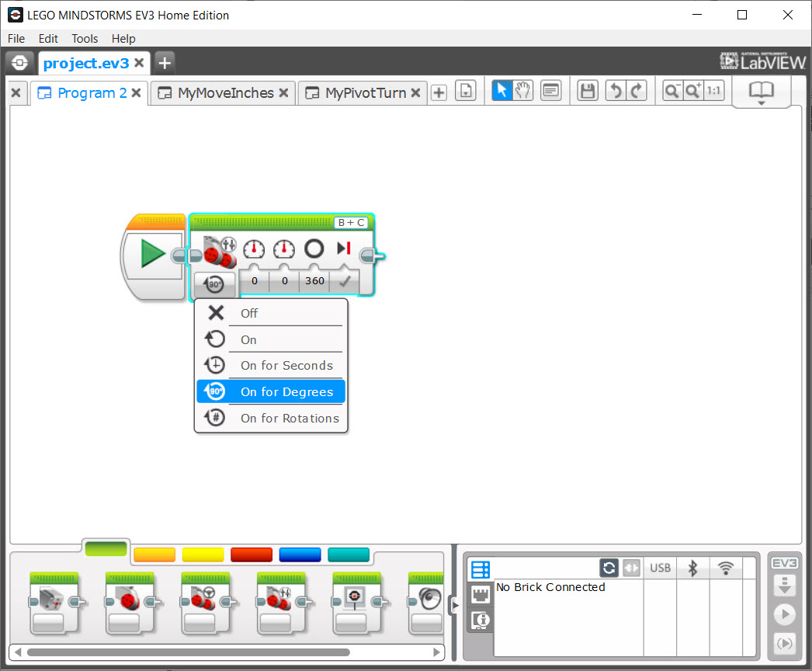The image size is (812, 671).
Task: Open the motor mode selector on the block
Action: pyautogui.click(x=214, y=284)
